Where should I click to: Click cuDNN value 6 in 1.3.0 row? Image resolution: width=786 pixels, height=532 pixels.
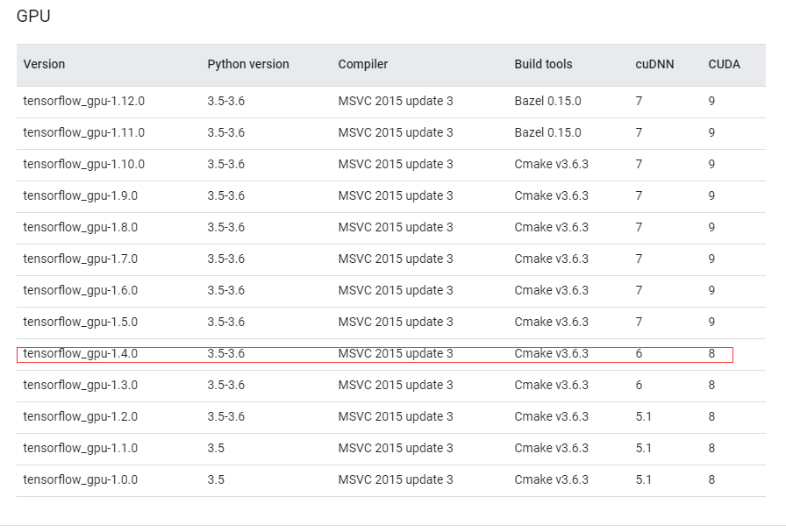point(640,386)
